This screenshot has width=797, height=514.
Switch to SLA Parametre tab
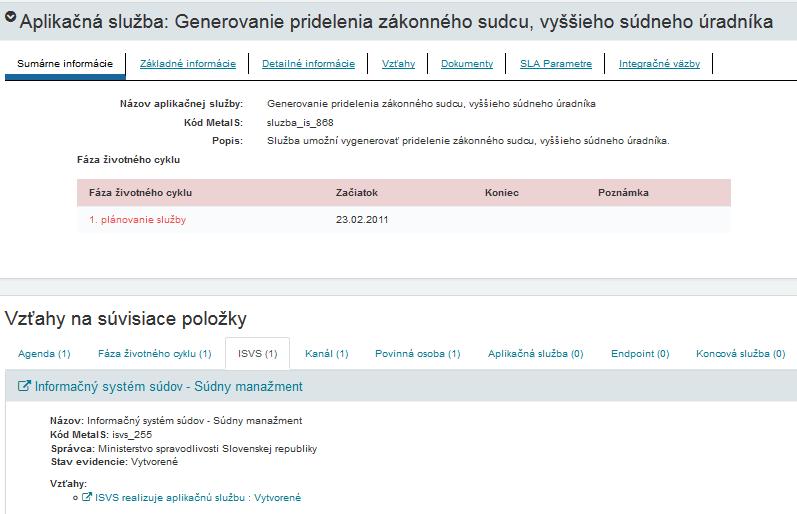556,64
